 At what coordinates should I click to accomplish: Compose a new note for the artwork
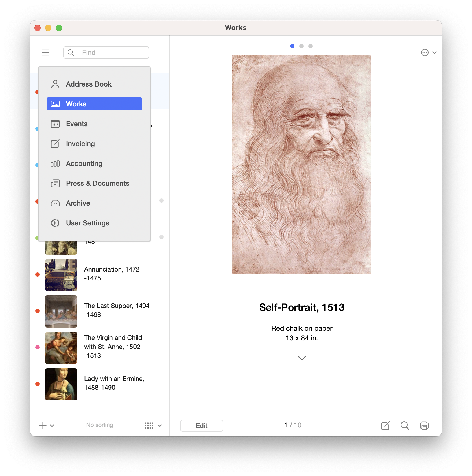click(x=385, y=425)
